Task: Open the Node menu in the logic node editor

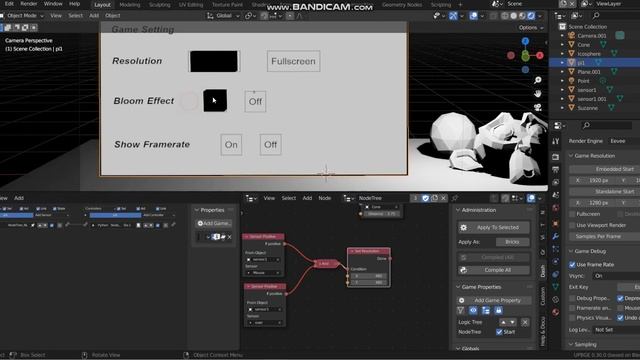Action: click(324, 198)
